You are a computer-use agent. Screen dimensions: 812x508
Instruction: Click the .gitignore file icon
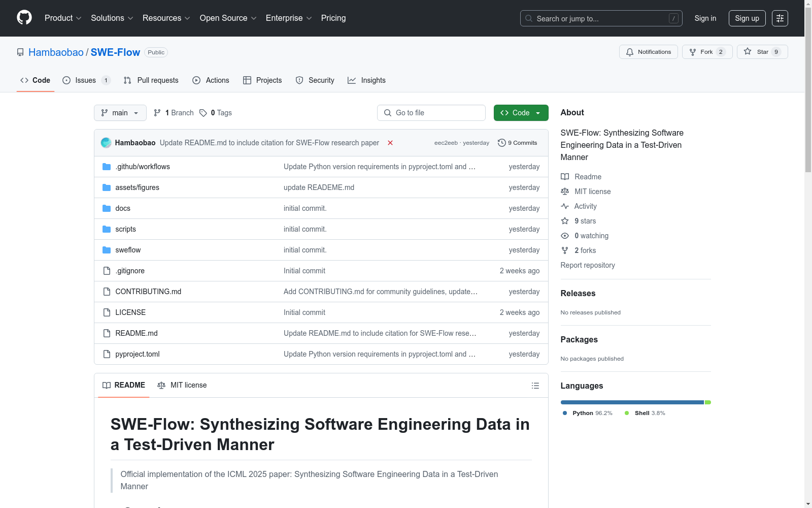pyautogui.click(x=107, y=271)
